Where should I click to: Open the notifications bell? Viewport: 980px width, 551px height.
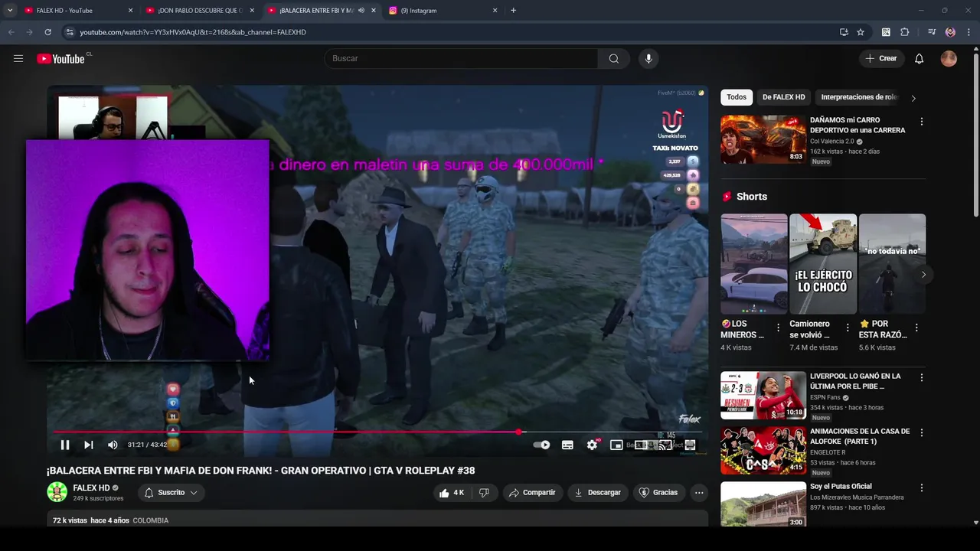coord(920,59)
